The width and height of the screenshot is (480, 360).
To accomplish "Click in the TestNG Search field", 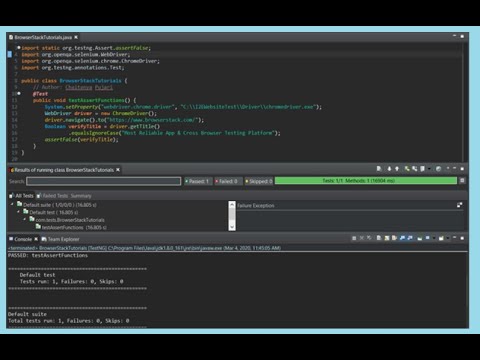I will tap(104, 181).
